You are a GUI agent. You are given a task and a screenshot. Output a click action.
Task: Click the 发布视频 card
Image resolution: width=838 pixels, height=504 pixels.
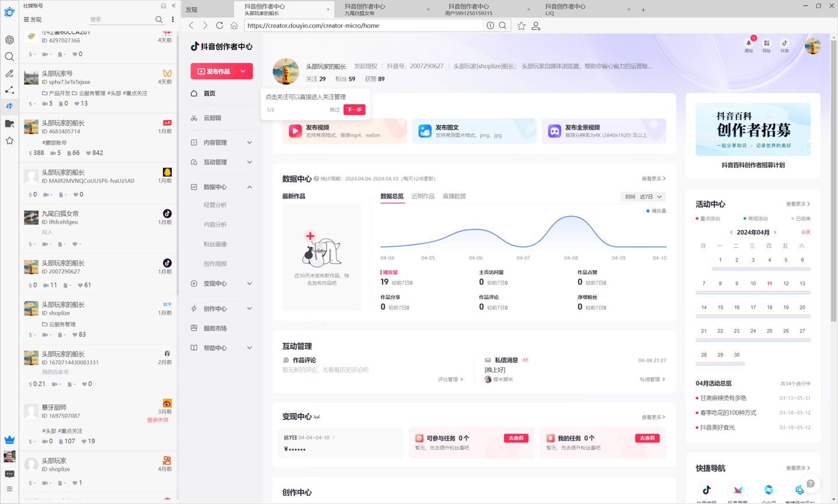pos(345,131)
